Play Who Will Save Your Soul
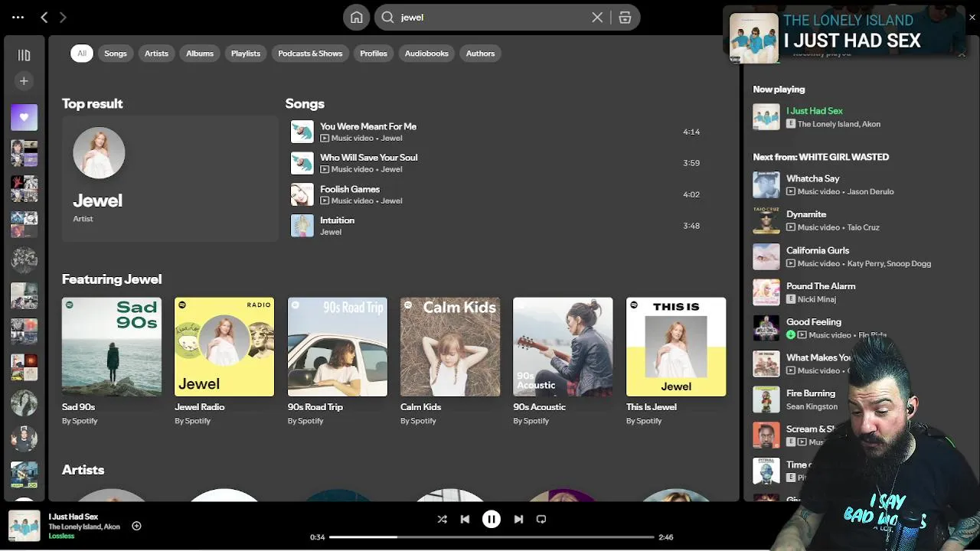This screenshot has width=980, height=551. click(495, 163)
